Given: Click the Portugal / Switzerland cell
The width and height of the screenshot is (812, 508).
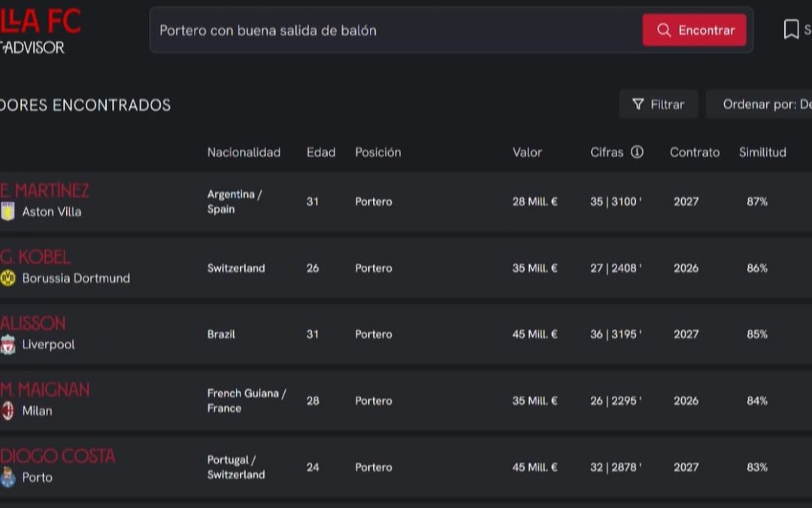Looking at the screenshot, I should (236, 467).
